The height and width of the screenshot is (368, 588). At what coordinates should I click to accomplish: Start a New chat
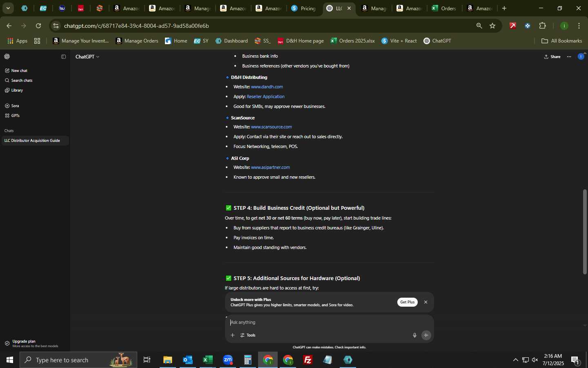point(16,71)
